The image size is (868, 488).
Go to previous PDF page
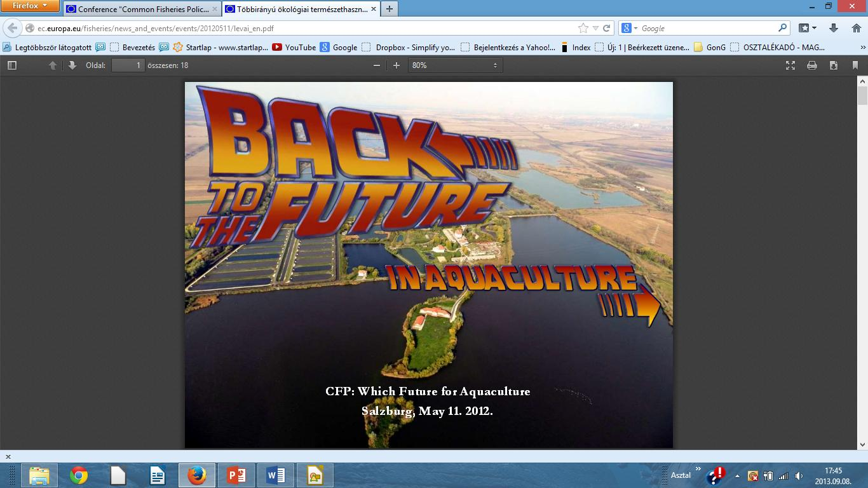[53, 65]
